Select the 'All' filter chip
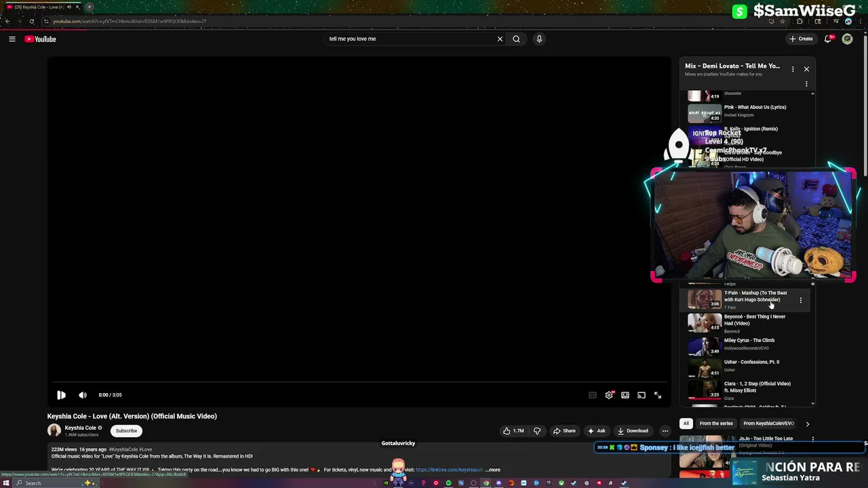Image resolution: width=868 pixels, height=488 pixels. [x=686, y=424]
